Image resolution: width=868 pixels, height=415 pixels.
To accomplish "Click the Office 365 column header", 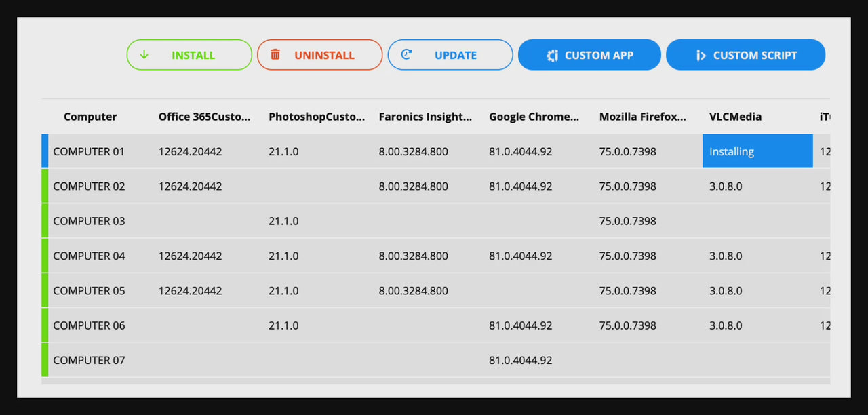I will pyautogui.click(x=204, y=117).
